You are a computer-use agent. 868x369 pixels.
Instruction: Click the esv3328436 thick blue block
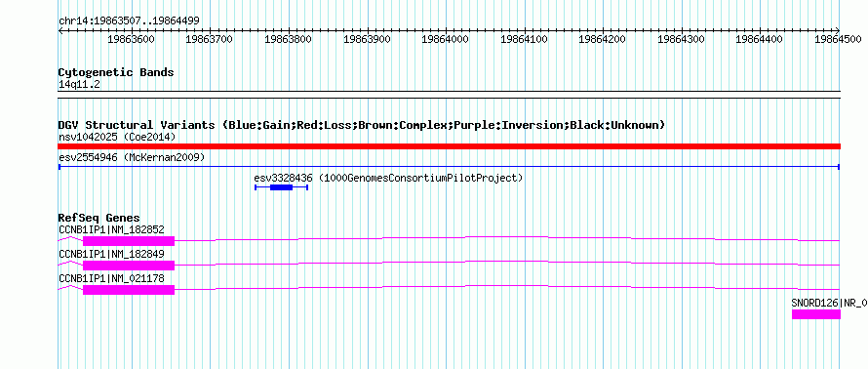[281, 187]
